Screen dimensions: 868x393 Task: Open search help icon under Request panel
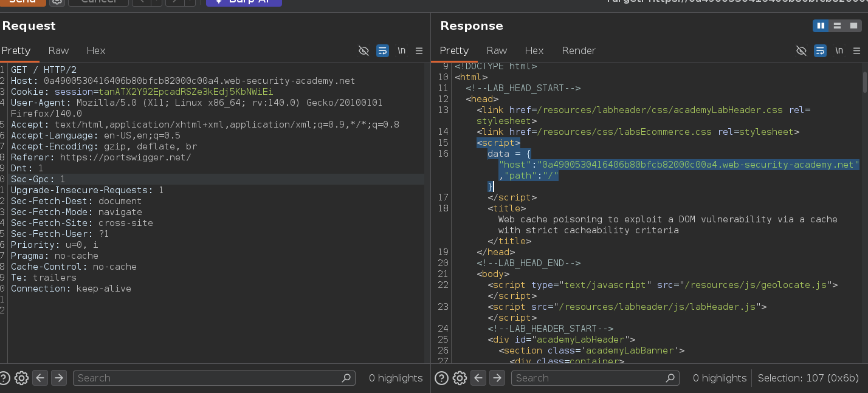(x=4, y=378)
